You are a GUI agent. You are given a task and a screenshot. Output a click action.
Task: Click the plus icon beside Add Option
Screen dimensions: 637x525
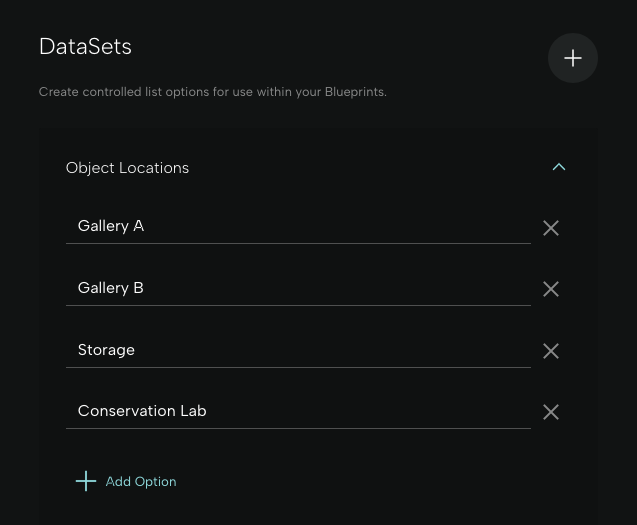coord(86,481)
